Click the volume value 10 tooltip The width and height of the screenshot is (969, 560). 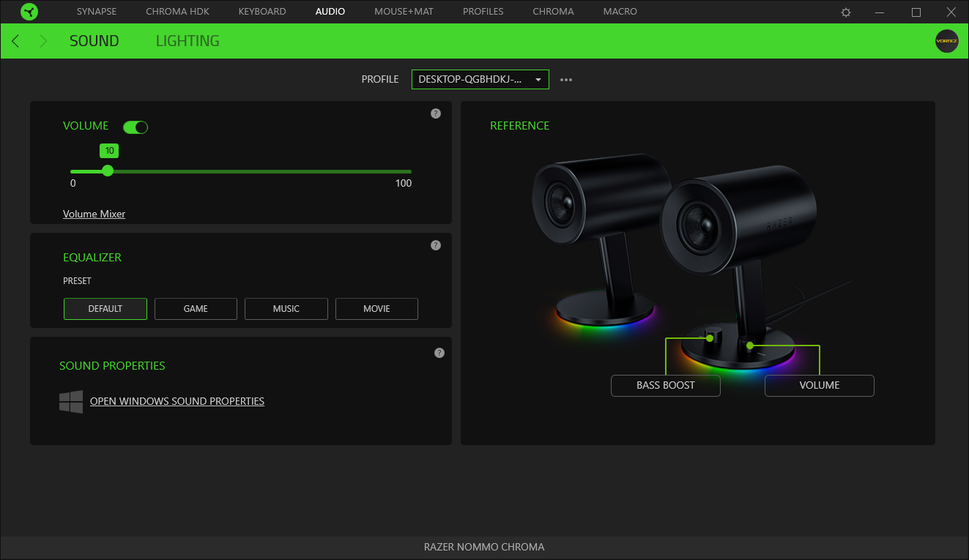coord(109,151)
